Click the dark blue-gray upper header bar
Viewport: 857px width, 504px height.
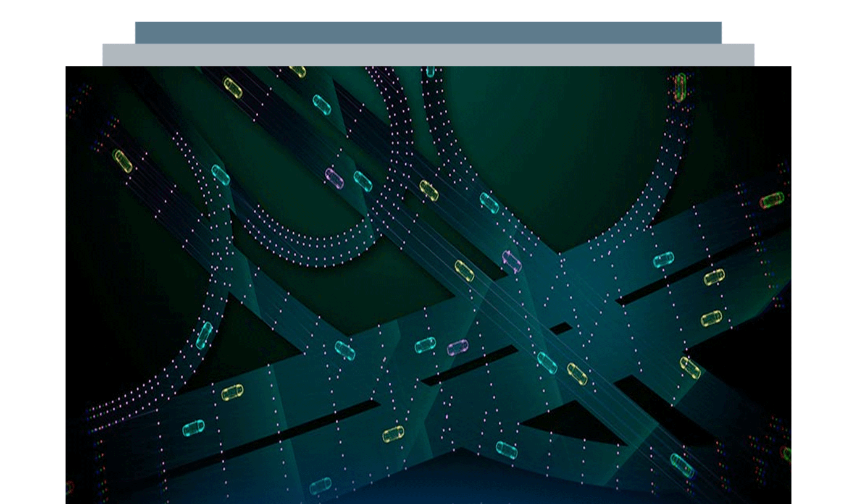coord(428,32)
